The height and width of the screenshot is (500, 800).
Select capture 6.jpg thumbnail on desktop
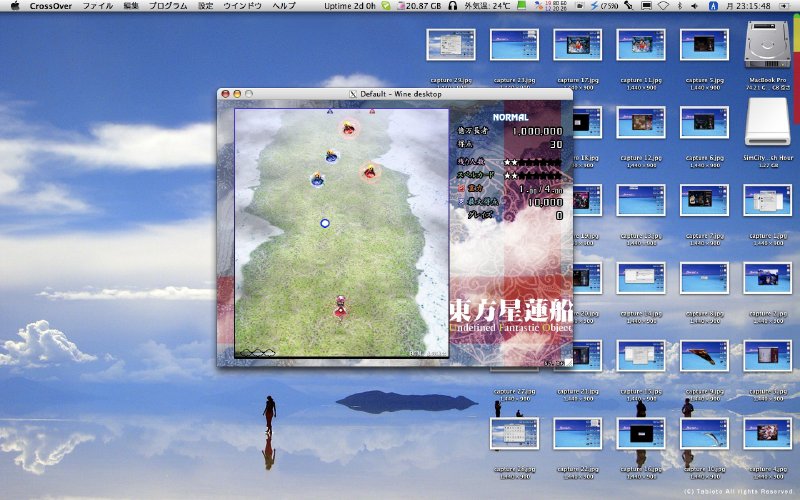pos(704,122)
